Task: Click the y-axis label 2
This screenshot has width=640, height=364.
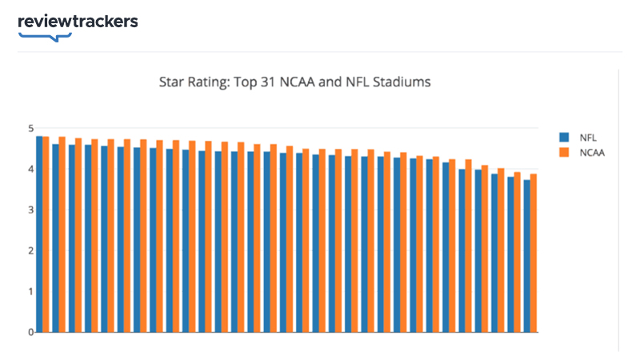Action: pos(30,250)
